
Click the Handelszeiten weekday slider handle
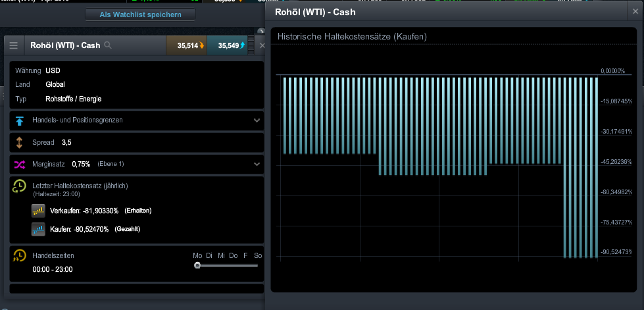tap(197, 265)
